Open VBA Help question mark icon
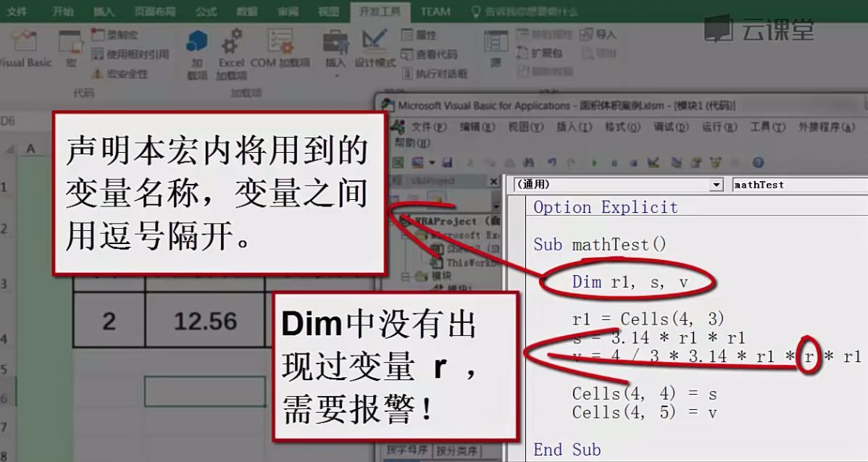The height and width of the screenshot is (462, 868). pos(759,163)
